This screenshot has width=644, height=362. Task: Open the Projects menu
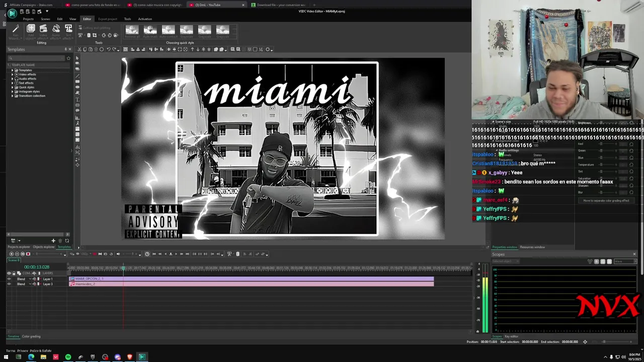[28, 19]
